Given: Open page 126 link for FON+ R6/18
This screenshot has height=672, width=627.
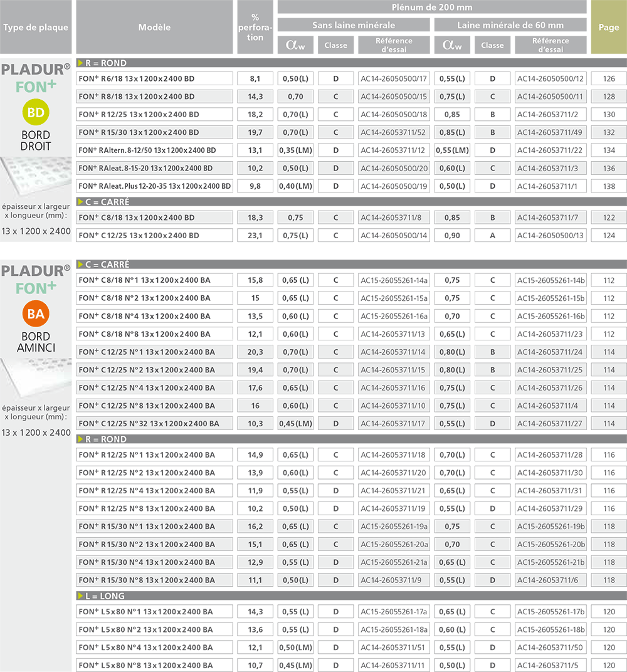Looking at the screenshot, I should [x=609, y=79].
